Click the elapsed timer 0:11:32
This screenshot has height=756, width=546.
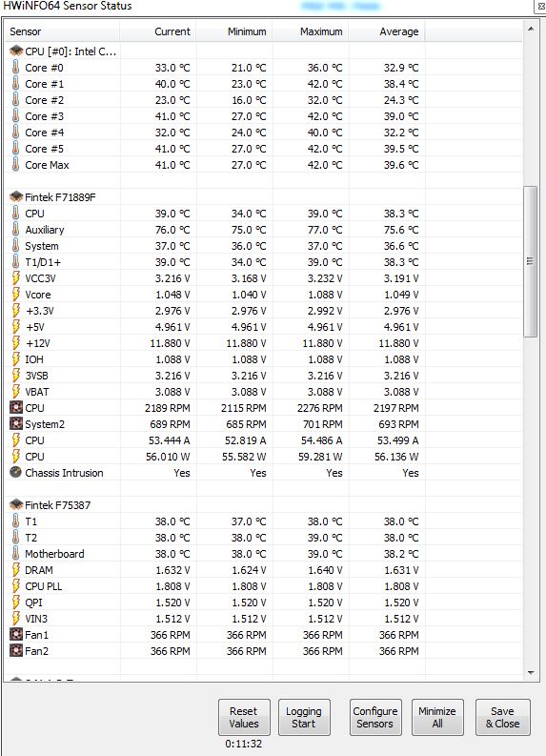tap(244, 744)
